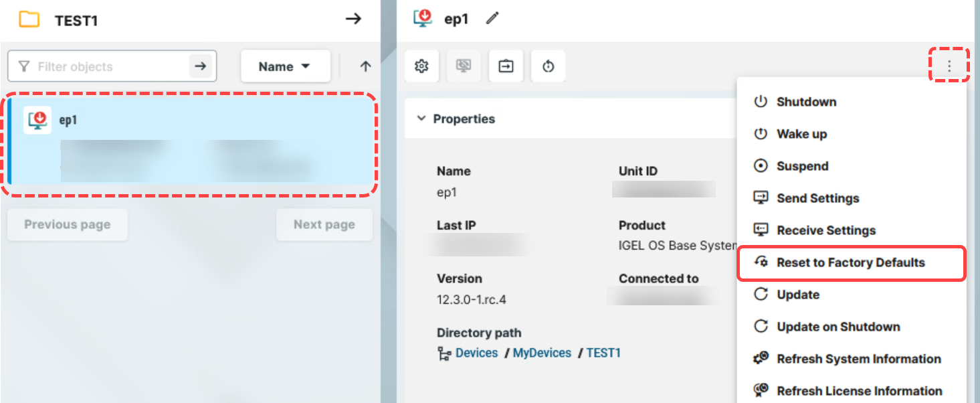Choose Send Settings menu entry
This screenshot has height=403, width=980.
[x=817, y=198]
